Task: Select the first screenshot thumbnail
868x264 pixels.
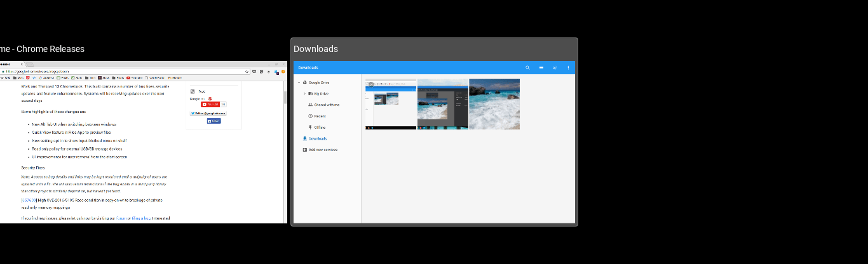Action: [x=391, y=104]
